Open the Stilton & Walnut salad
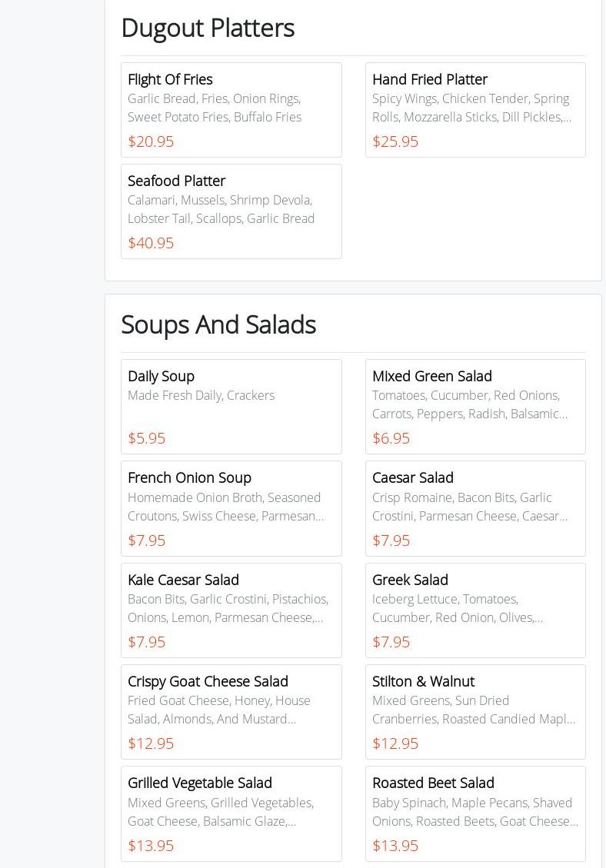 (423, 681)
